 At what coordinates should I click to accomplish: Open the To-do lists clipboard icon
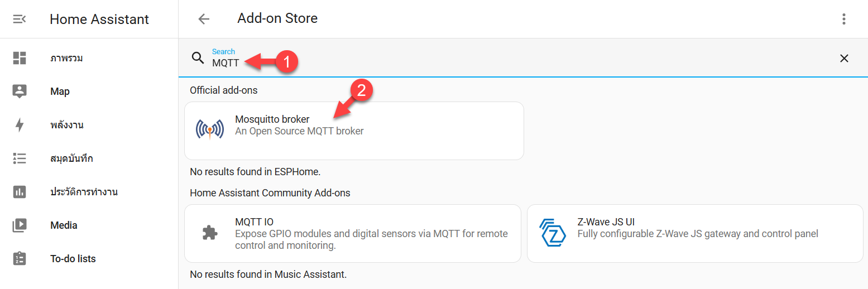[20, 259]
